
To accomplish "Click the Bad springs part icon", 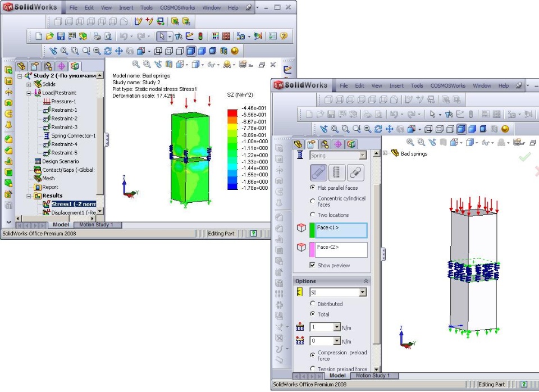I will [395, 153].
